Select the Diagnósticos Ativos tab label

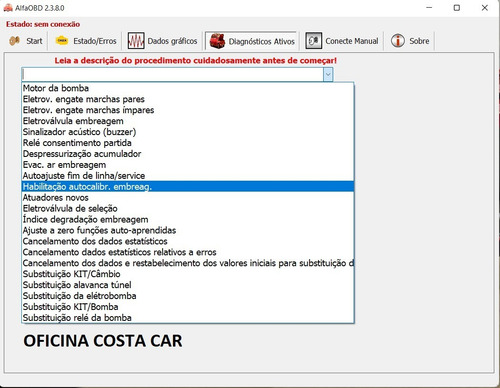click(x=262, y=41)
